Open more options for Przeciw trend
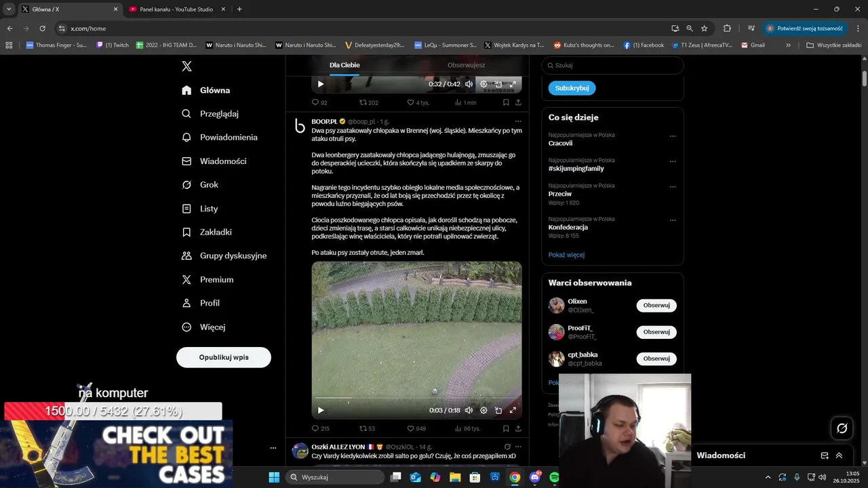The width and height of the screenshot is (868, 488). (673, 186)
